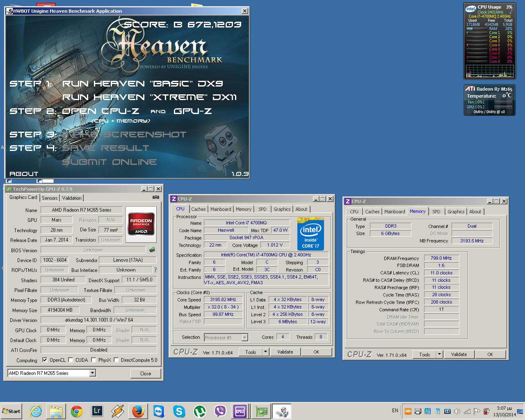Switch to GPU-Z taskbar button
Screen dimensions: 525x420
(x=261, y=411)
